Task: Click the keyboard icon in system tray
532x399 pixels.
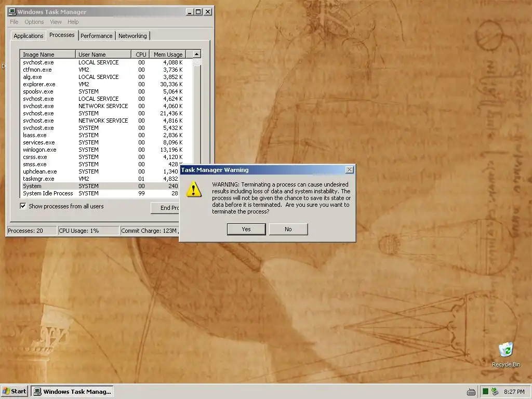Action: coord(471,392)
